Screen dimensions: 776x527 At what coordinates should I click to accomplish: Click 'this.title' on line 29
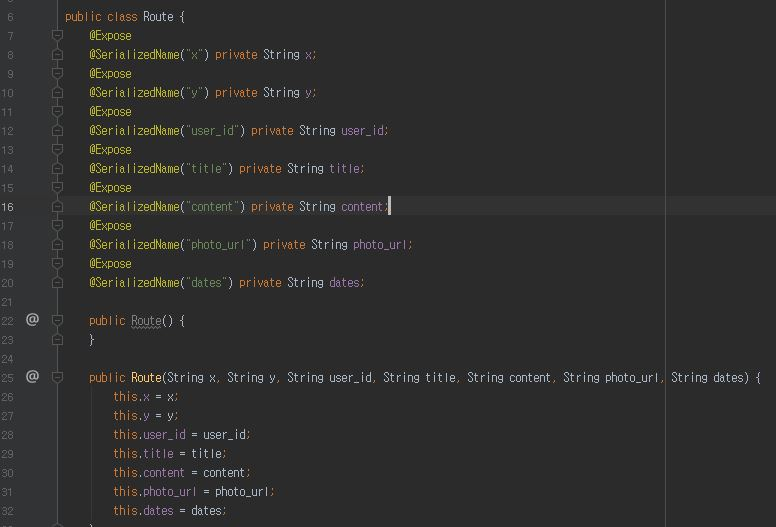(x=143, y=454)
